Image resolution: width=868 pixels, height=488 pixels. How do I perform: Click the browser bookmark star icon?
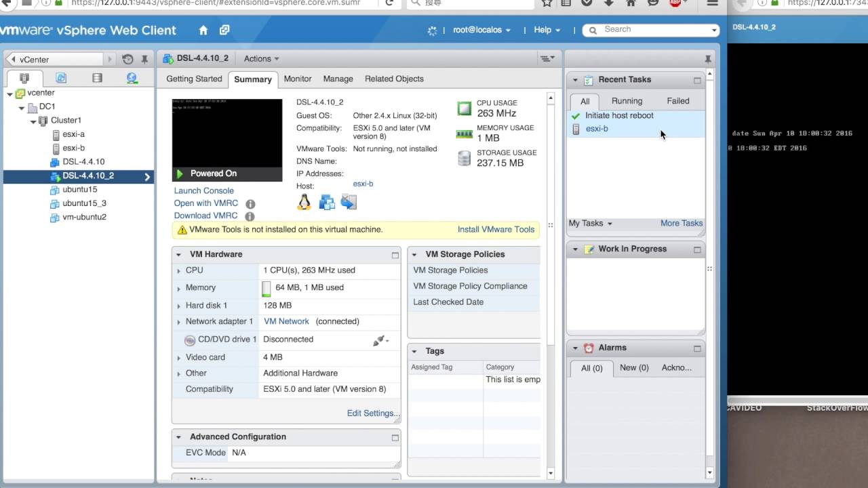click(x=547, y=3)
